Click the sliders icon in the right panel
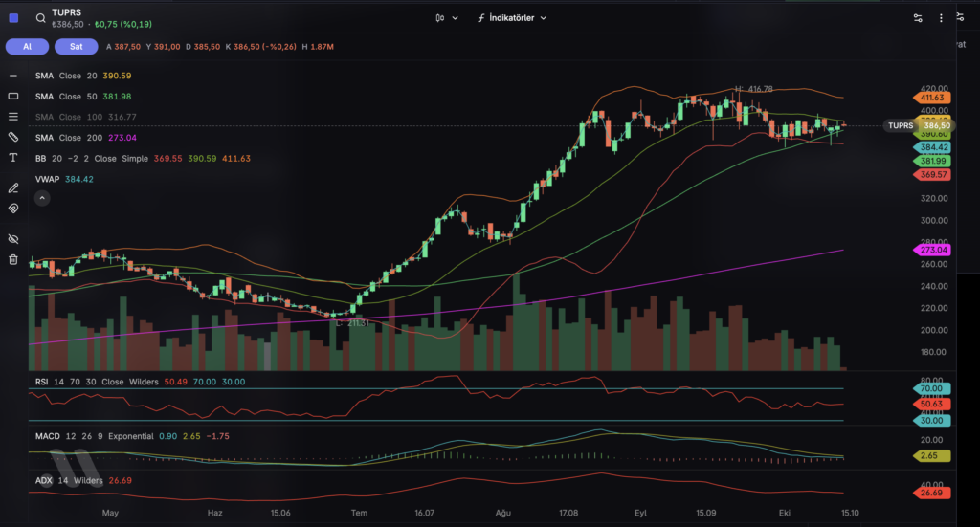Image resolution: width=980 pixels, height=527 pixels. [x=960, y=17]
